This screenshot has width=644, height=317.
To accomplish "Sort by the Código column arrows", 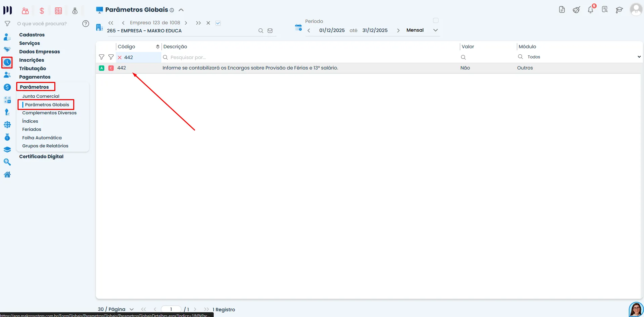I will point(158,47).
